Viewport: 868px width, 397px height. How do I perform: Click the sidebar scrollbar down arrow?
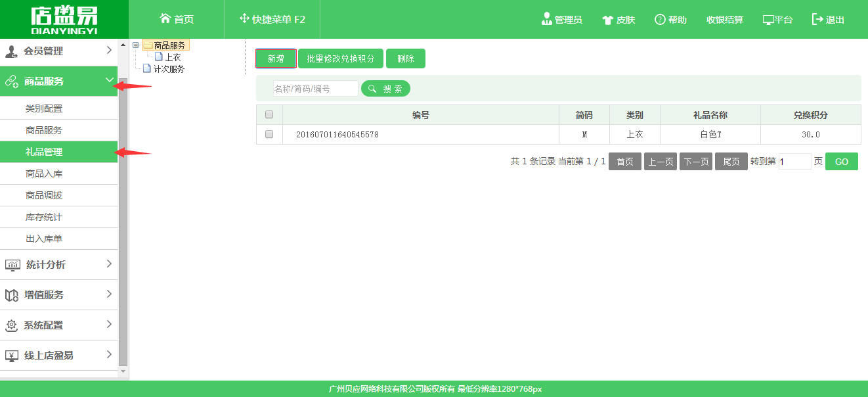click(x=123, y=371)
